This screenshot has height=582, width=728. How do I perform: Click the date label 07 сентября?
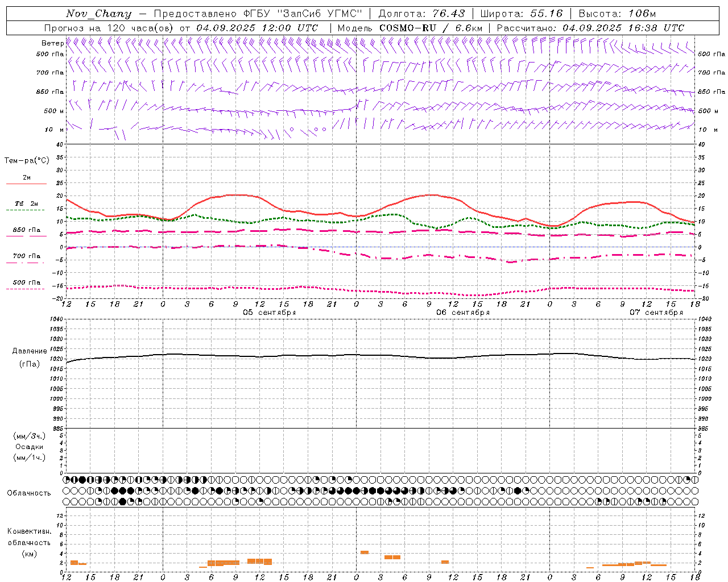[x=656, y=313]
